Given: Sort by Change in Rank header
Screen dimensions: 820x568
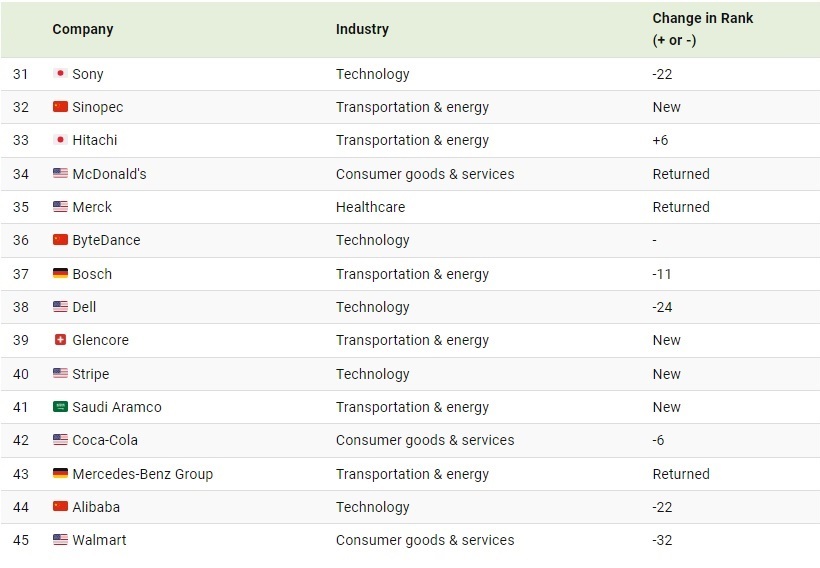Looking at the screenshot, I should point(702,29).
